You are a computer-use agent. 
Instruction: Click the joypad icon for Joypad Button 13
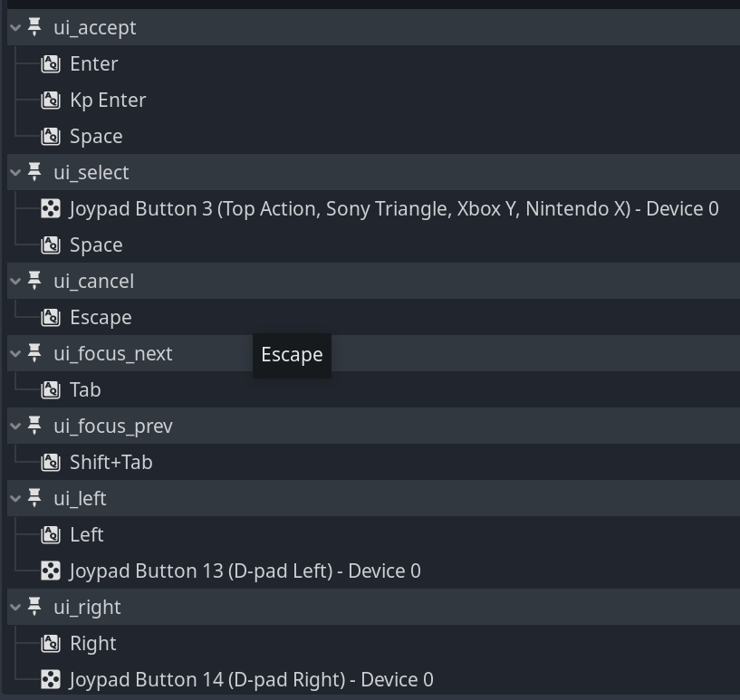[x=52, y=571]
